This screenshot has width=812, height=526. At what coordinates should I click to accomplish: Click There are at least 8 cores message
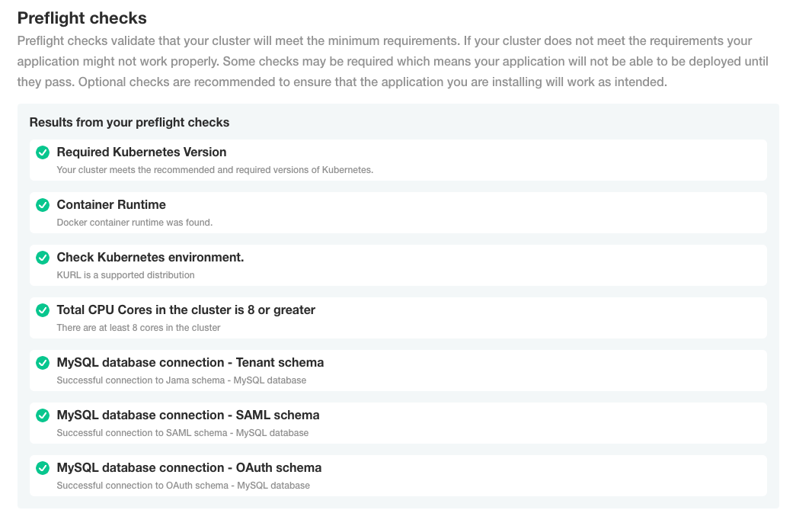pos(139,328)
